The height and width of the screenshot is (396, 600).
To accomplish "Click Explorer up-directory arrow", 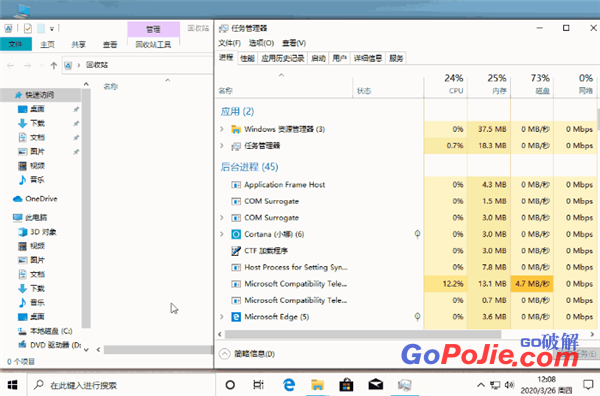I will 54,65.
